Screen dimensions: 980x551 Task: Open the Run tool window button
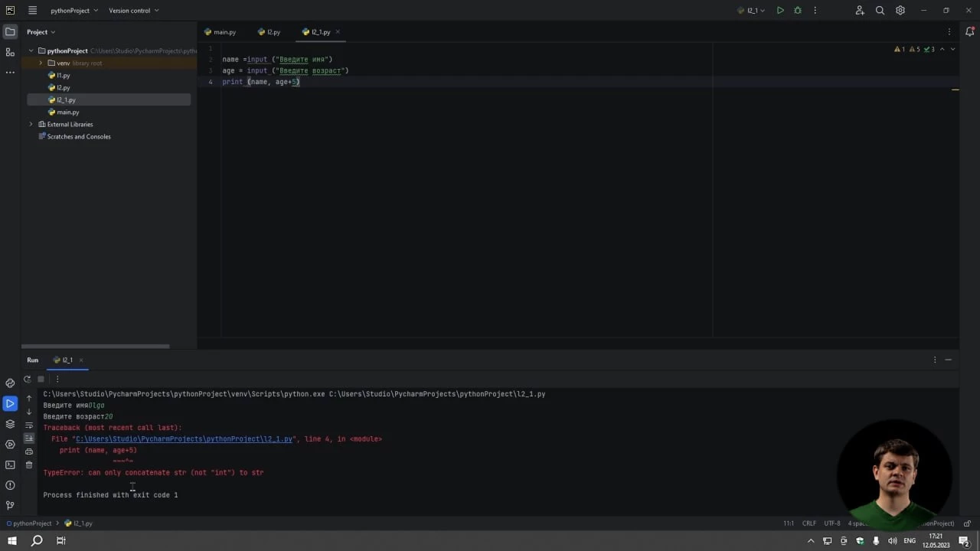coord(10,403)
